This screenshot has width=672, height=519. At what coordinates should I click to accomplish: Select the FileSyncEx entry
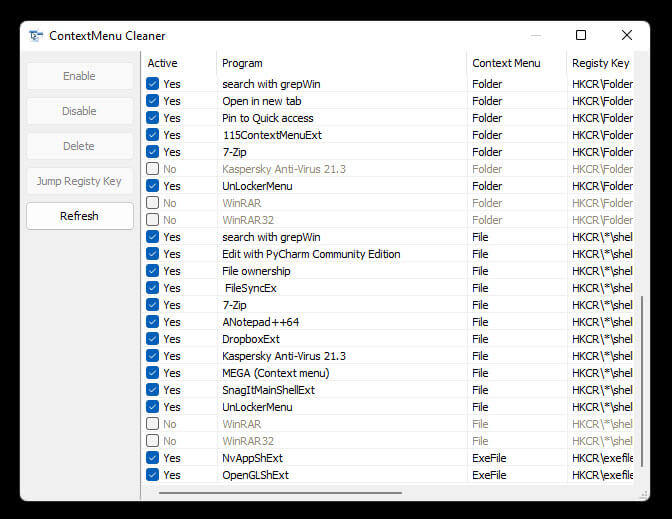tap(251, 288)
